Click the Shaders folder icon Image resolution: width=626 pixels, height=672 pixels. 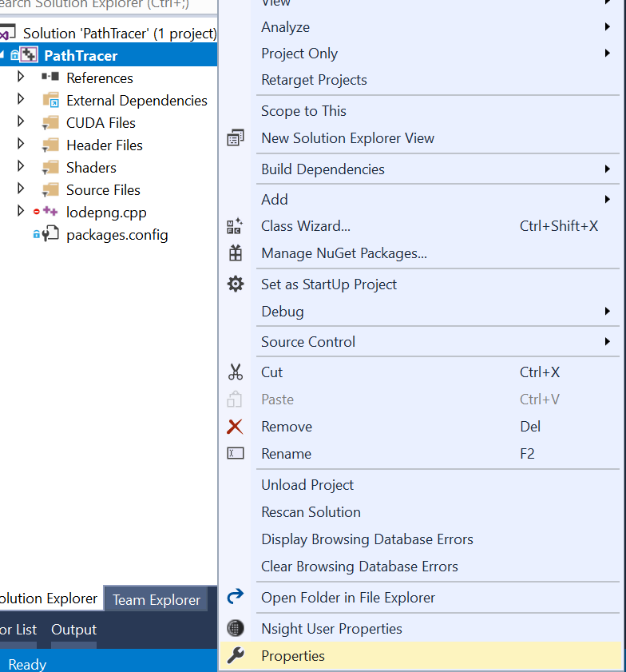point(50,167)
